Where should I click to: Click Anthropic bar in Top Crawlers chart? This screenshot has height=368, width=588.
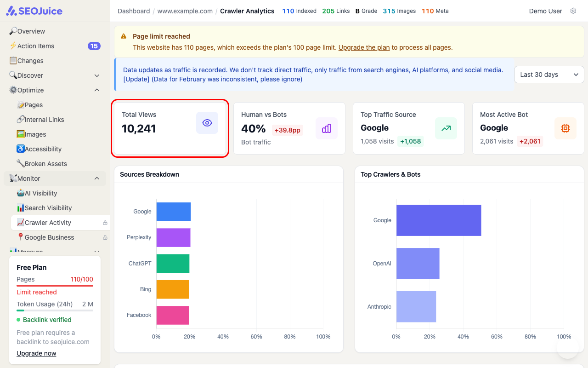pyautogui.click(x=416, y=307)
